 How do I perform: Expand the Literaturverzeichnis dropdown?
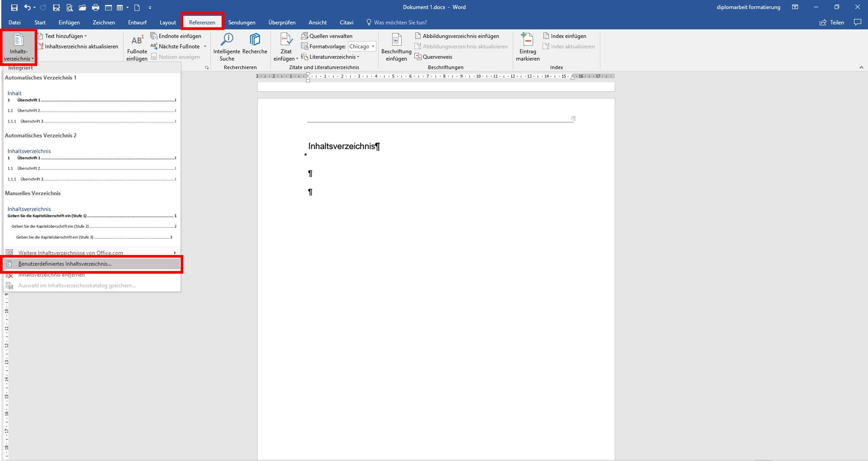tap(330, 57)
